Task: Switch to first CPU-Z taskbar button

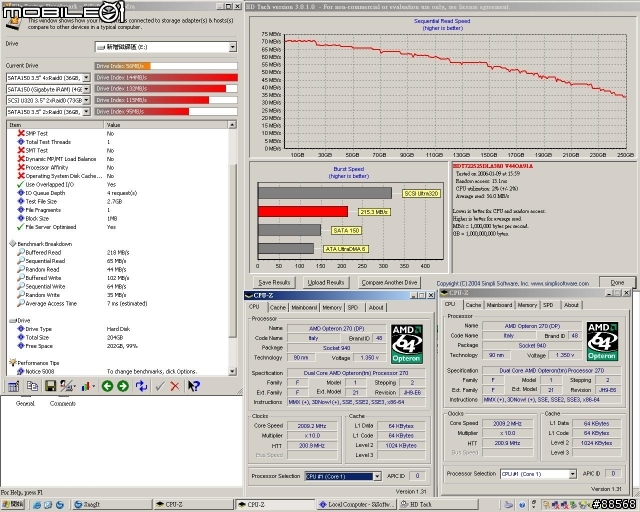Action: pyautogui.click(x=193, y=505)
